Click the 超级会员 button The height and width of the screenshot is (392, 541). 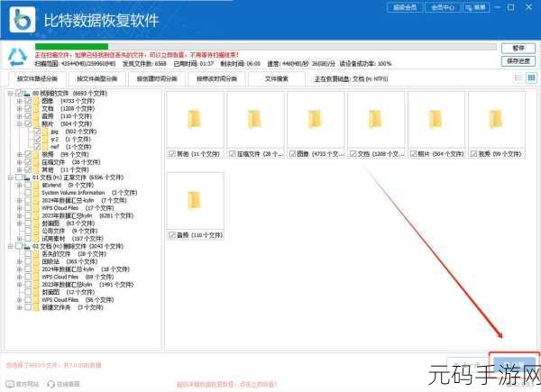[406, 7]
